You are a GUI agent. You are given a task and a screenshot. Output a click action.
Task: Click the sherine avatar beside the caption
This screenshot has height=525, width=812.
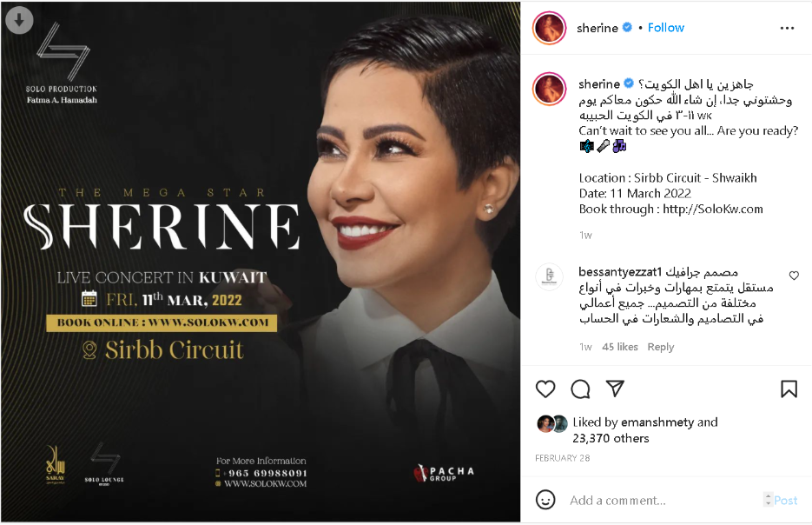(x=549, y=89)
